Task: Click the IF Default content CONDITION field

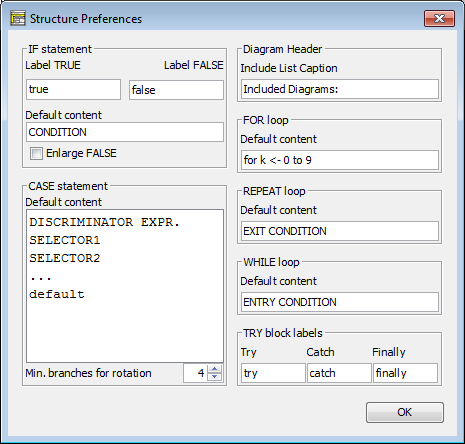Action: pyautogui.click(x=125, y=132)
